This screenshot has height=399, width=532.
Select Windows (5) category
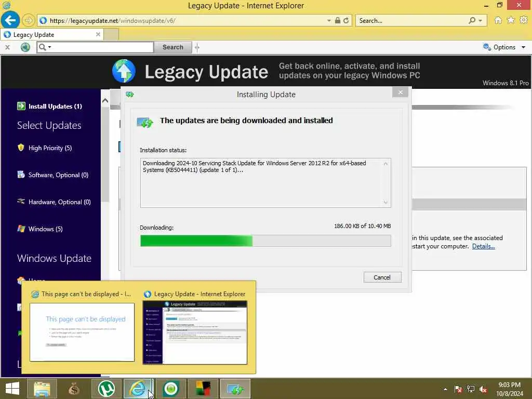click(46, 229)
